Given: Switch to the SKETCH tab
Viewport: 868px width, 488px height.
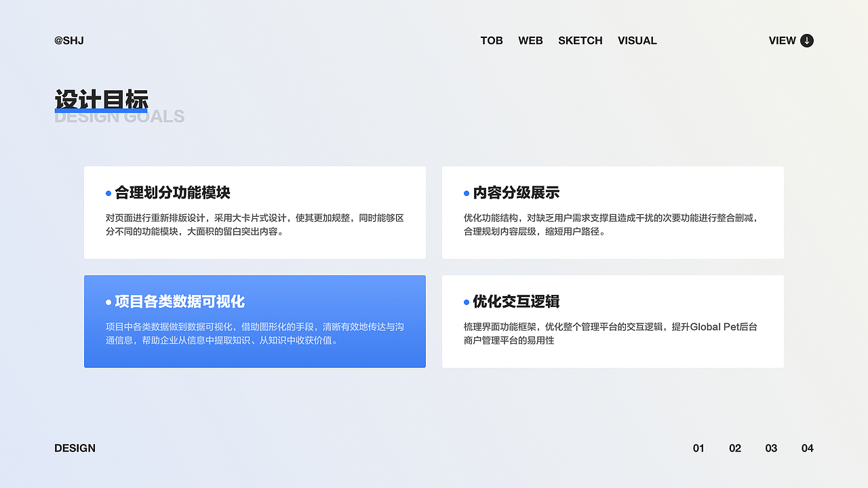Looking at the screenshot, I should pyautogui.click(x=580, y=41).
